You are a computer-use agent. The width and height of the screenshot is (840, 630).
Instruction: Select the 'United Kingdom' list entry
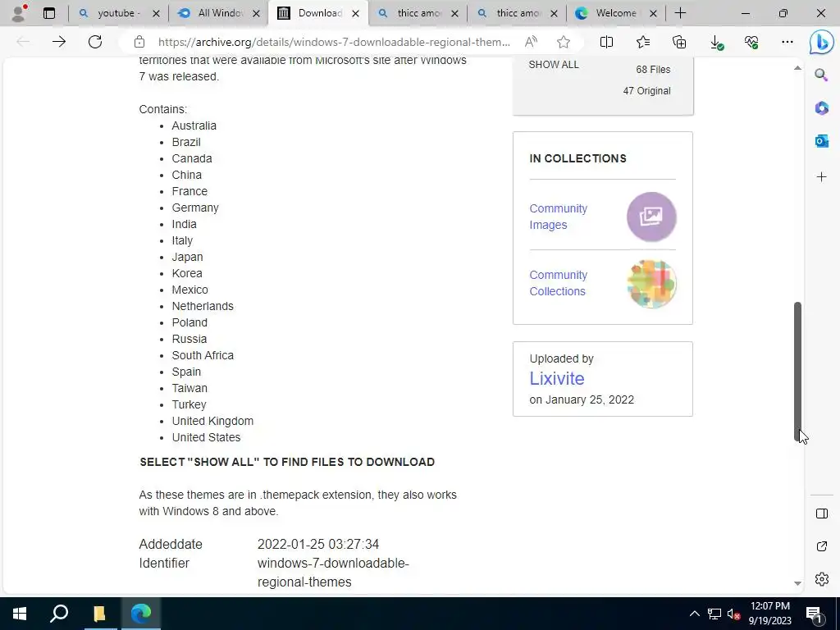(212, 421)
